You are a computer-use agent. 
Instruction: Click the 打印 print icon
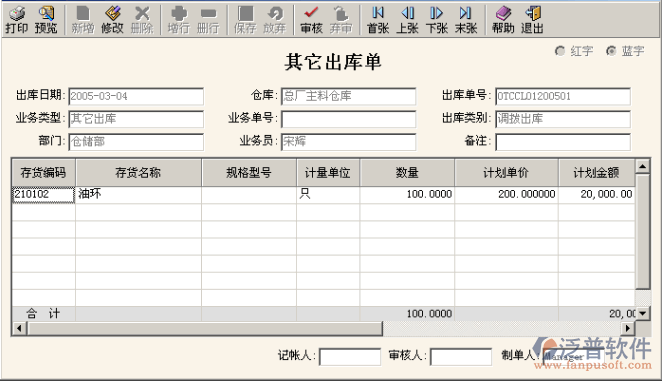[17, 20]
